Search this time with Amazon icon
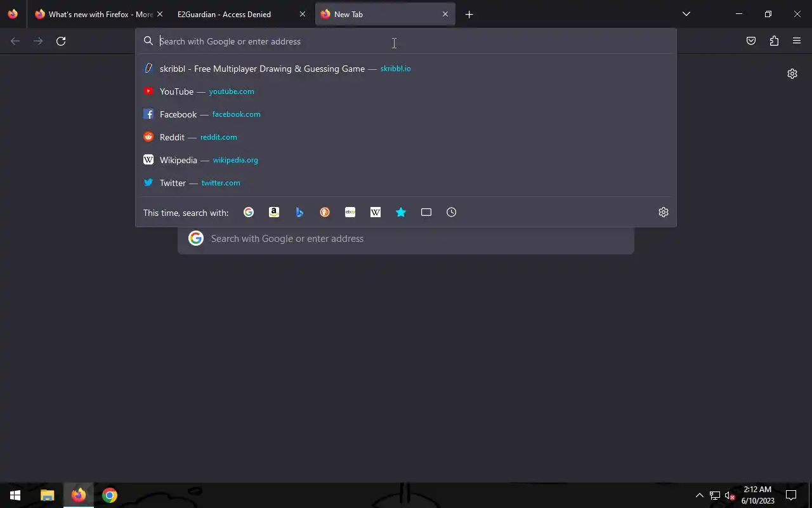This screenshot has height=508, width=812. [x=274, y=212]
